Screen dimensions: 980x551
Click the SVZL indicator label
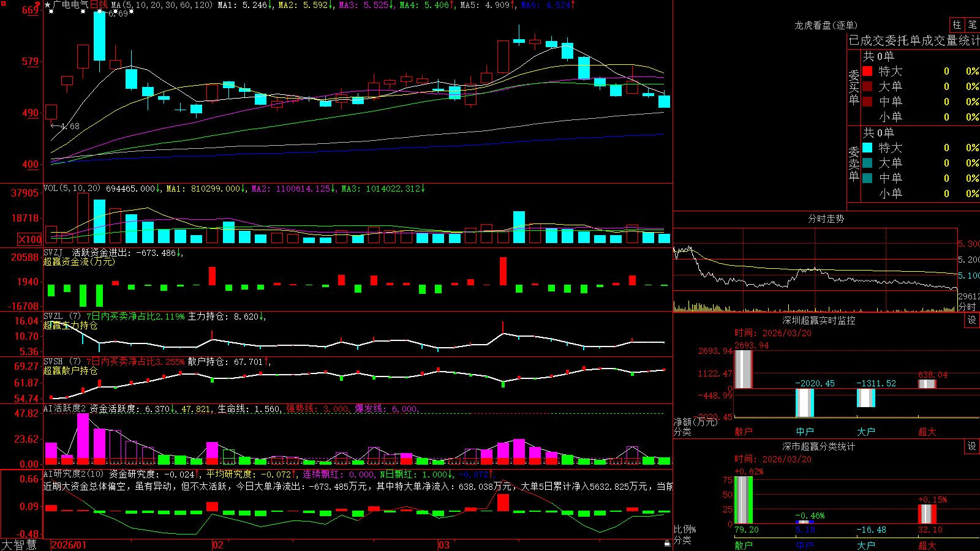pos(53,316)
